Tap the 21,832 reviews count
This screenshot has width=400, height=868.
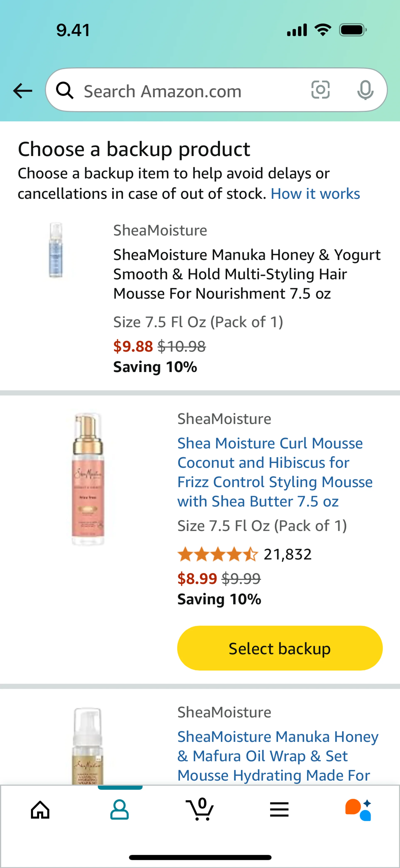coord(287,554)
